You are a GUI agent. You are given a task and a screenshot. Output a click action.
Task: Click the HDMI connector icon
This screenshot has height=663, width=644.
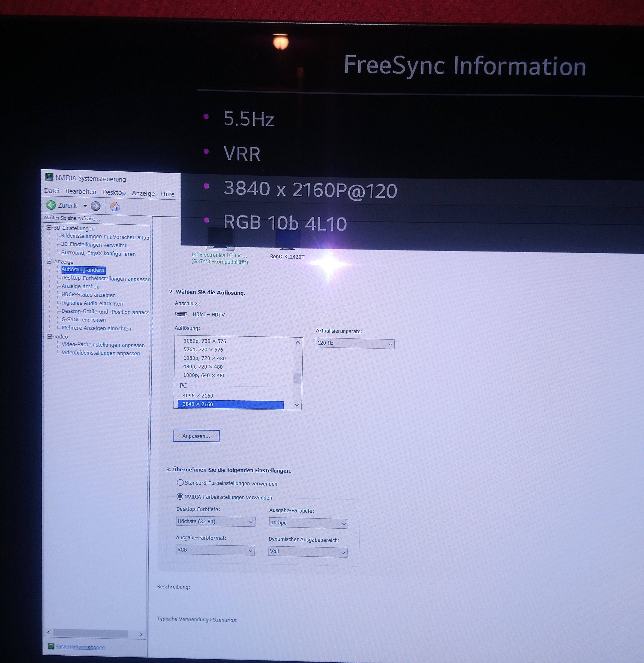coord(181,314)
